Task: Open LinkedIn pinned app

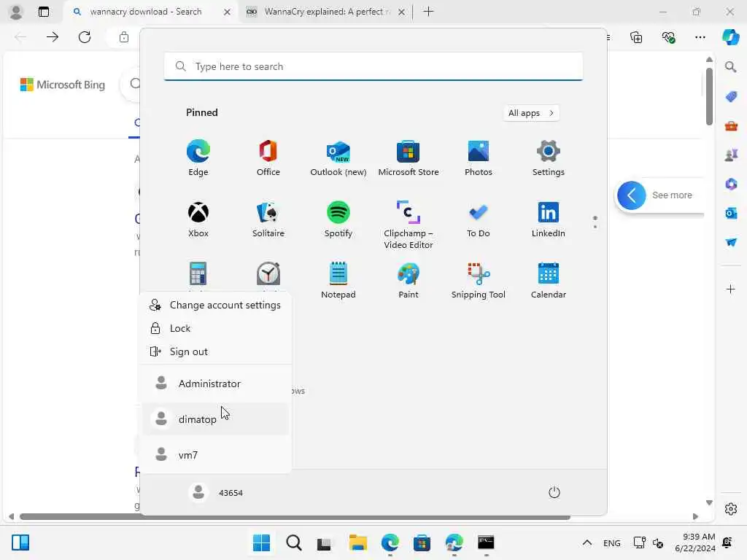Action: tap(549, 219)
